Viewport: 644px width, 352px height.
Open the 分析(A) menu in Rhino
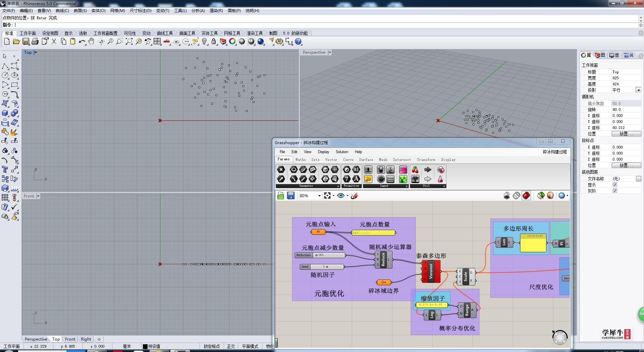(198, 11)
